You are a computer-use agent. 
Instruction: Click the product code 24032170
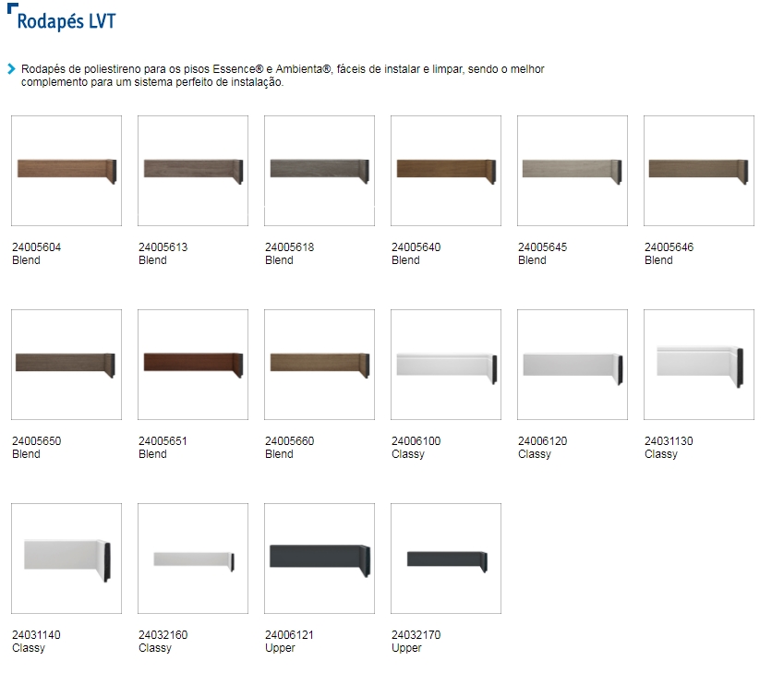pos(416,635)
